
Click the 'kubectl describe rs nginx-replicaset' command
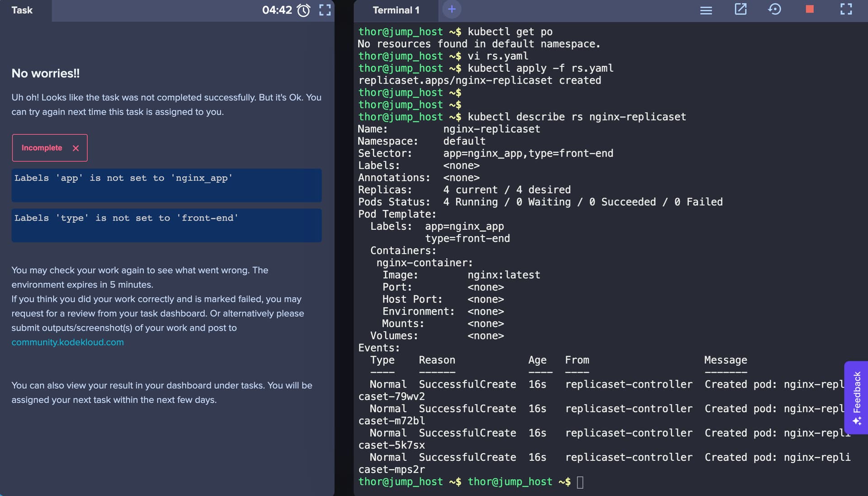576,117
